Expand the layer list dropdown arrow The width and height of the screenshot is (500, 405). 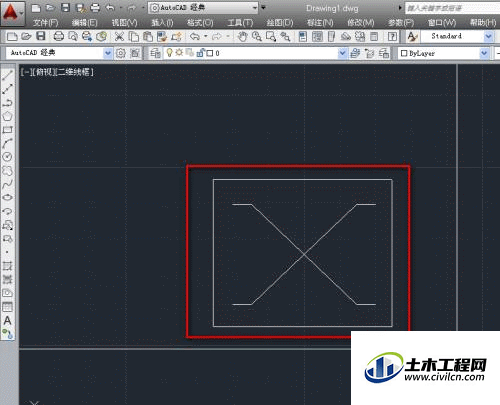[x=342, y=53]
